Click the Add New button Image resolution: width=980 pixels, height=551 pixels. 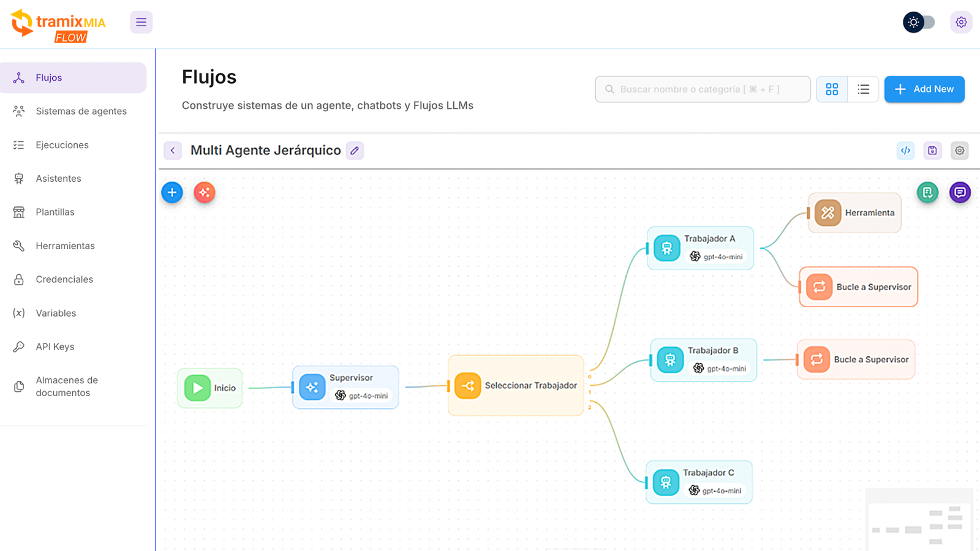point(924,89)
